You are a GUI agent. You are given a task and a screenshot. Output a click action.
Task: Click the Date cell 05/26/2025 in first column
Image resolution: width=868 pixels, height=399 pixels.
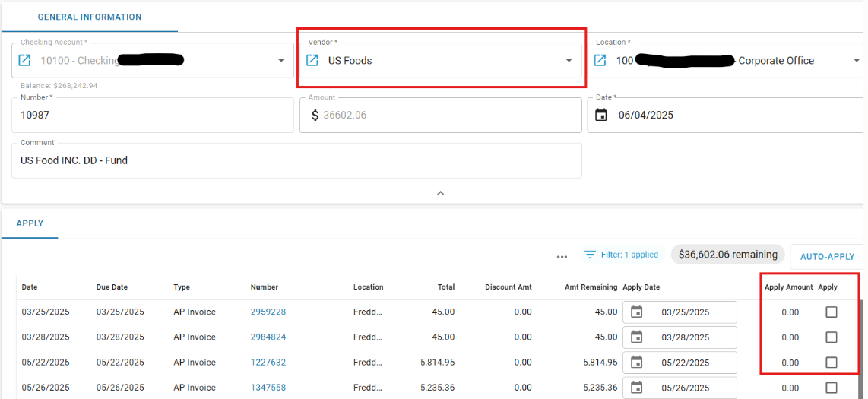(x=46, y=388)
